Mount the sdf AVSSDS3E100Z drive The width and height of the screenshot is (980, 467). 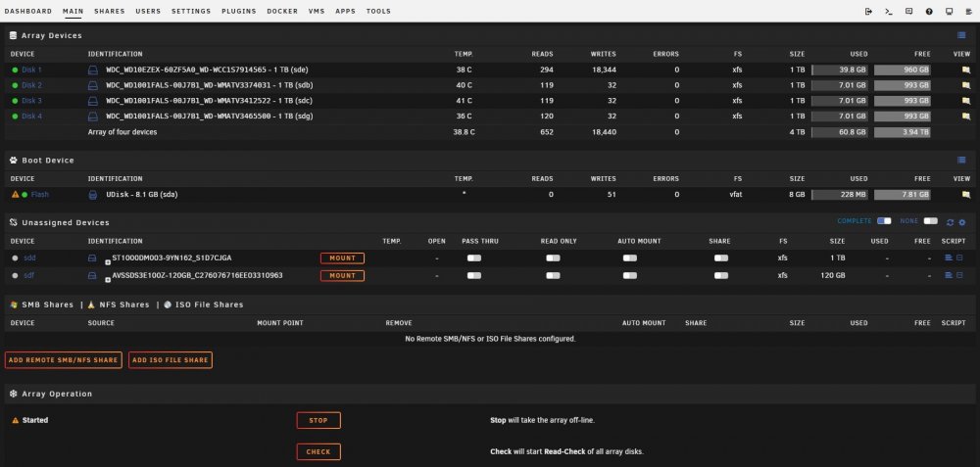[x=342, y=275]
